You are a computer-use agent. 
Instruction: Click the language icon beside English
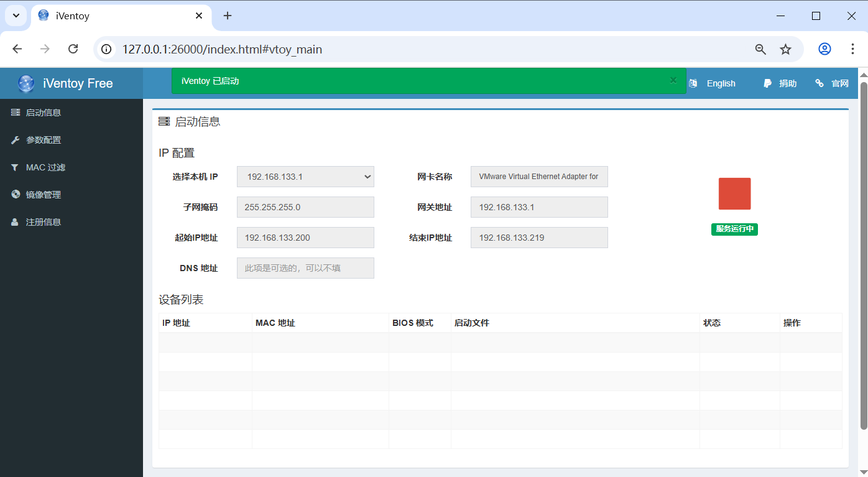click(x=693, y=83)
